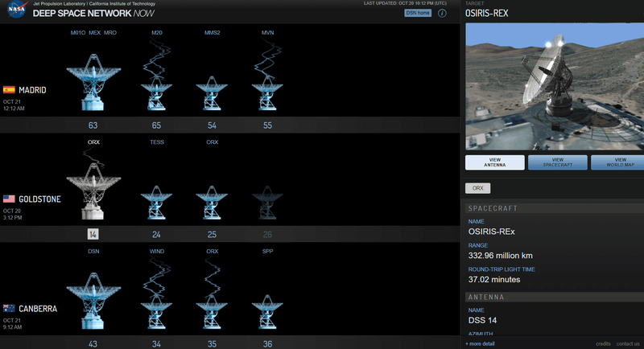The image size is (644, 349).
Task: Open the contact us link
Action: (x=628, y=343)
